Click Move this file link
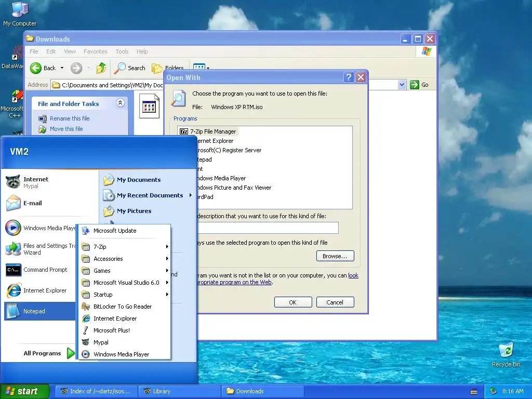 (66, 129)
